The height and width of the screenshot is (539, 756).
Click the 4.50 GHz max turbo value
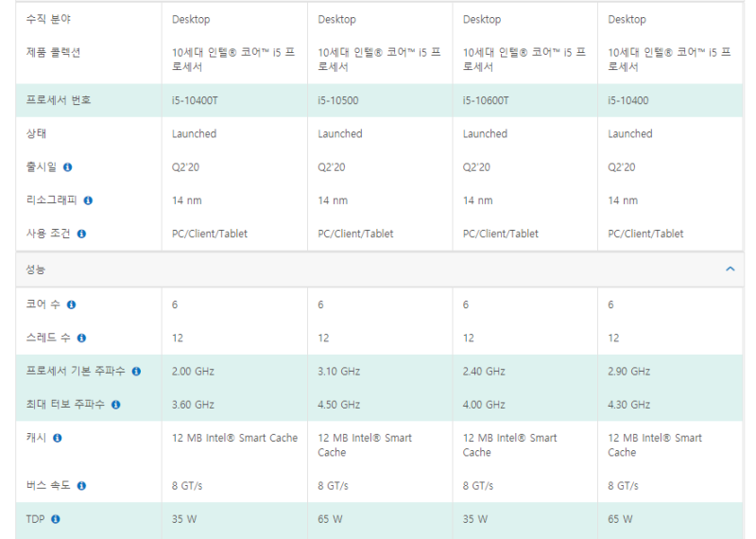pyautogui.click(x=339, y=405)
